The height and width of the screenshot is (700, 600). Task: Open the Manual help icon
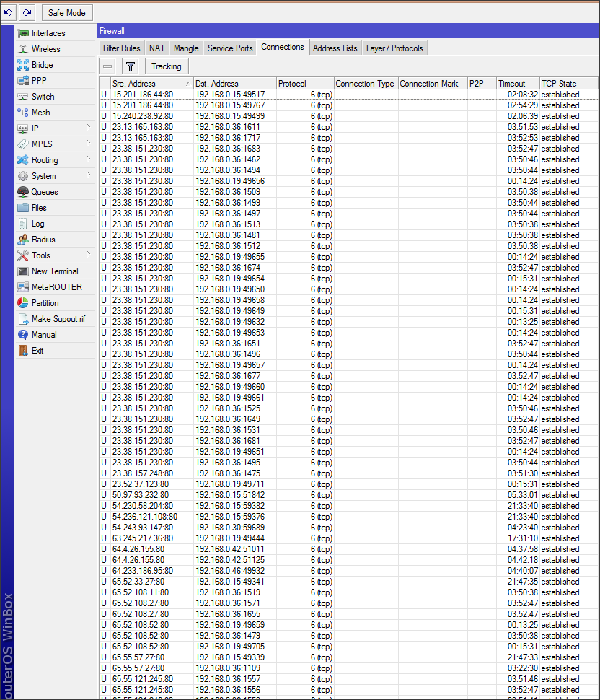(23, 335)
